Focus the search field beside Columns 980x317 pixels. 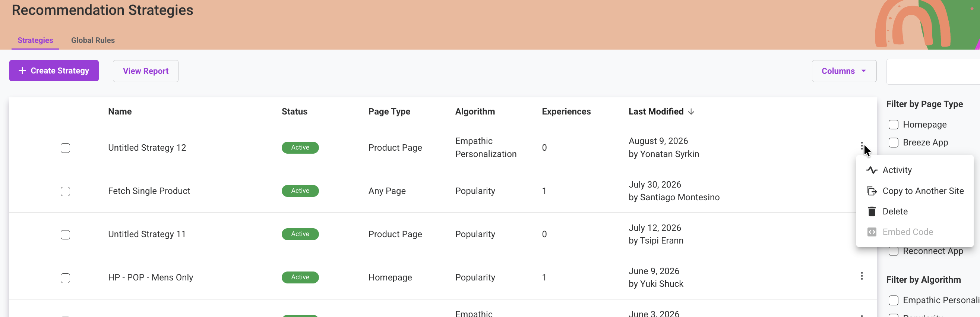click(933, 72)
